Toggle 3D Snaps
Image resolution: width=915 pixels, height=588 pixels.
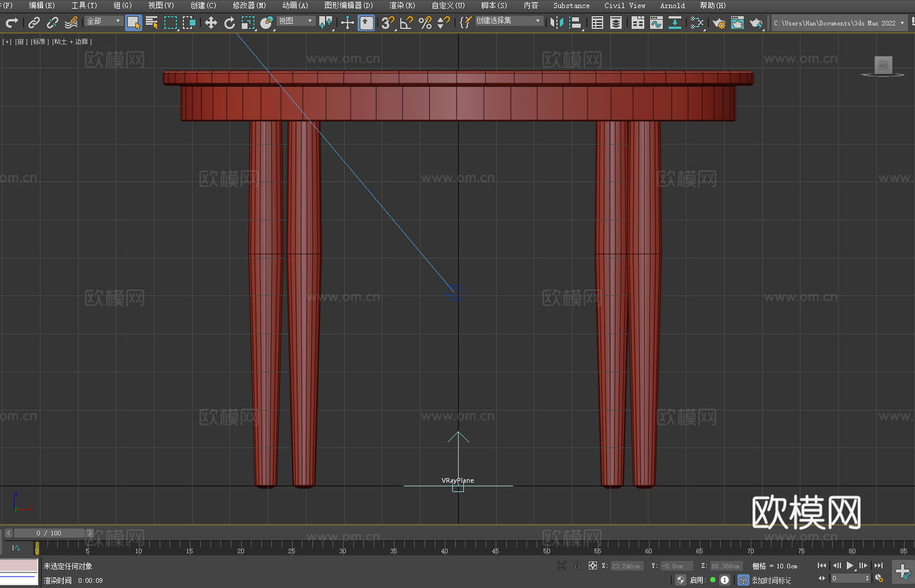[x=388, y=23]
